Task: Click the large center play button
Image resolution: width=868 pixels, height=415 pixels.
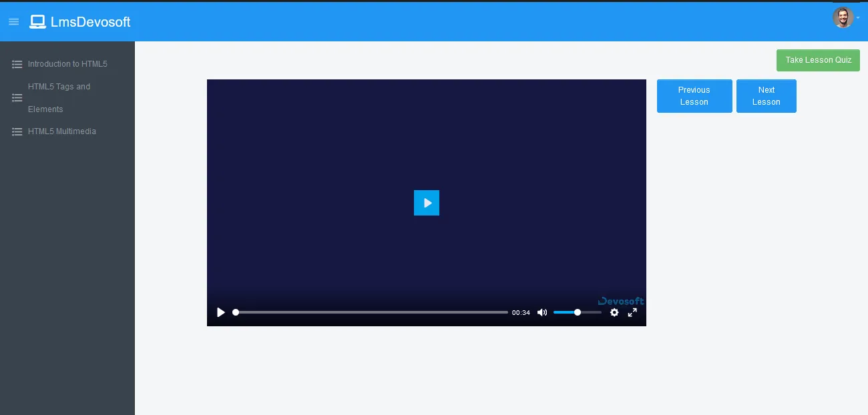Action: 426,203
